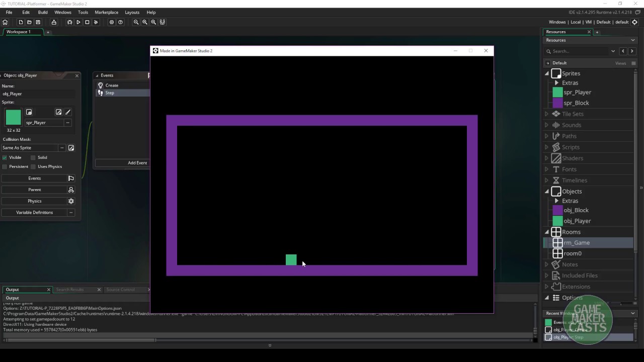
Task: Open the resource search filter dropdown
Action: pos(613,51)
